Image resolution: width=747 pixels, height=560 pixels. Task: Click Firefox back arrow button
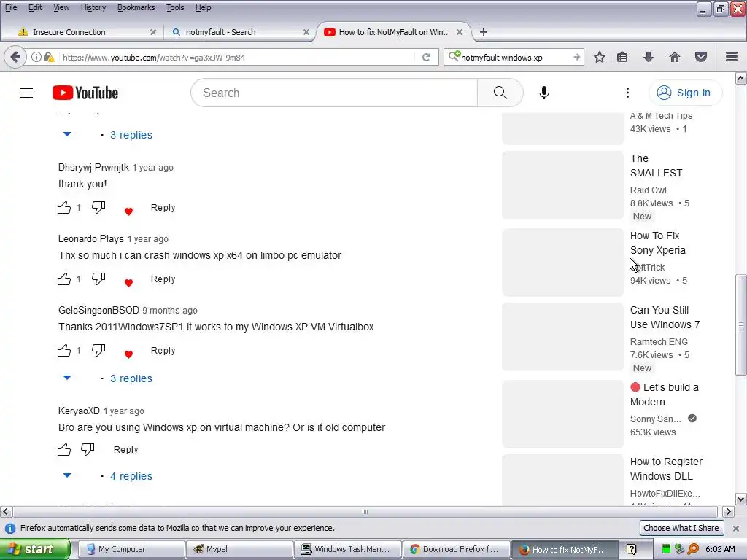[15, 57]
